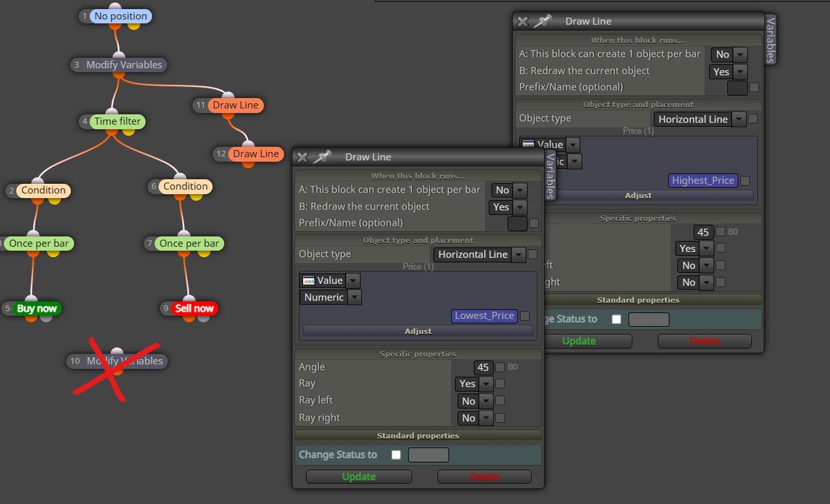Screen dimensions: 830x504
Task: Select the Buy now block
Action: click(x=37, y=309)
